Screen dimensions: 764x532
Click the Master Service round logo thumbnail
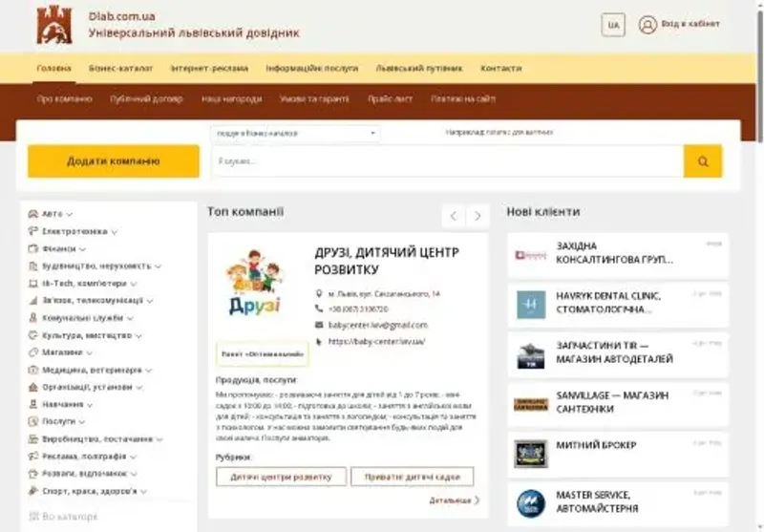[x=531, y=503]
